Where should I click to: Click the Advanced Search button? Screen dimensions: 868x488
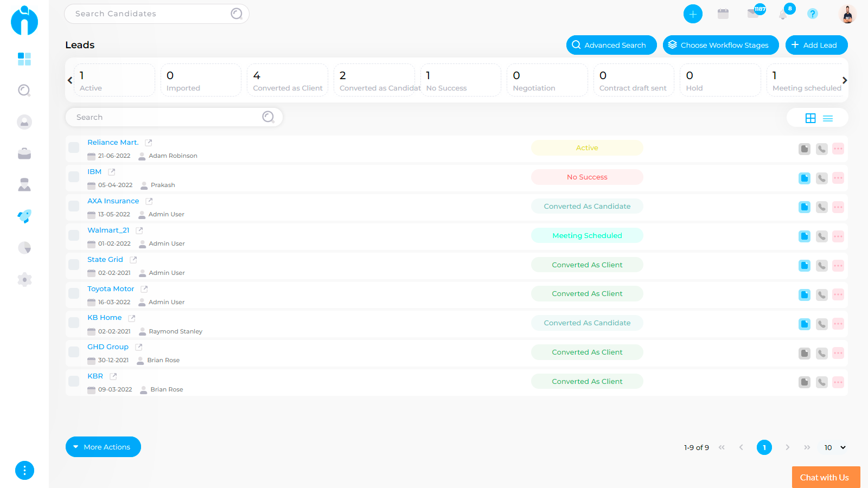tap(611, 45)
